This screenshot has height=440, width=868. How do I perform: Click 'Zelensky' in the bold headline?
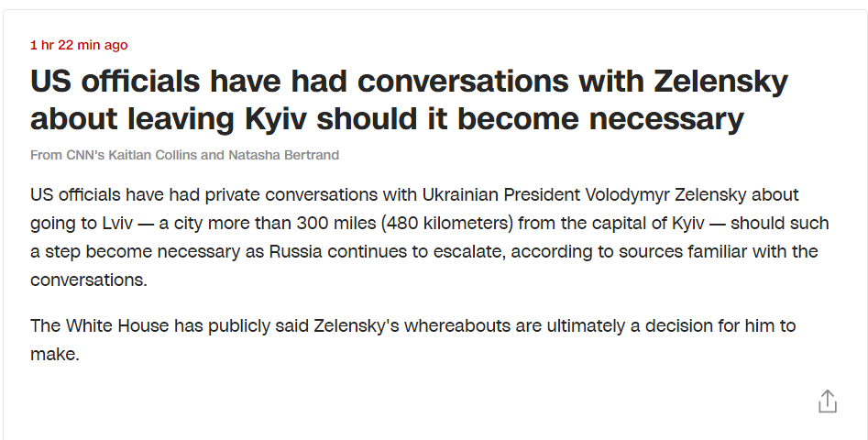tap(720, 82)
